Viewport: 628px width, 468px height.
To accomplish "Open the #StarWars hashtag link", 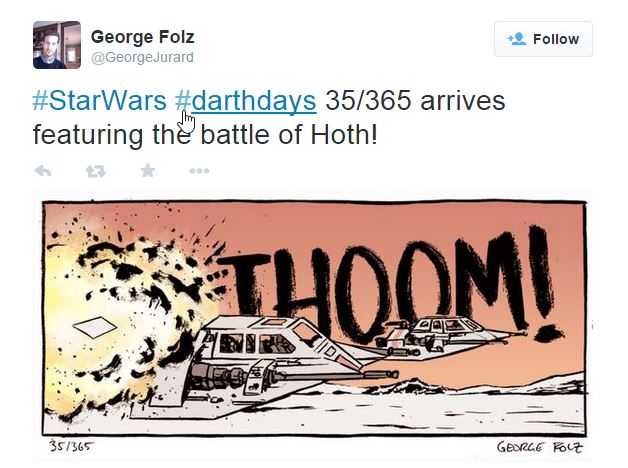I will tap(99, 100).
